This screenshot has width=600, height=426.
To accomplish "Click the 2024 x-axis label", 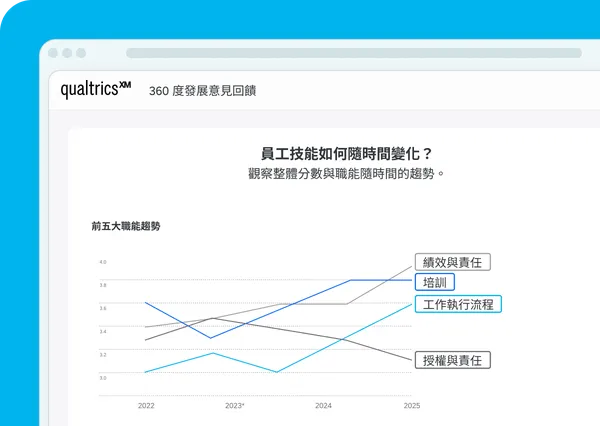I will [323, 406].
